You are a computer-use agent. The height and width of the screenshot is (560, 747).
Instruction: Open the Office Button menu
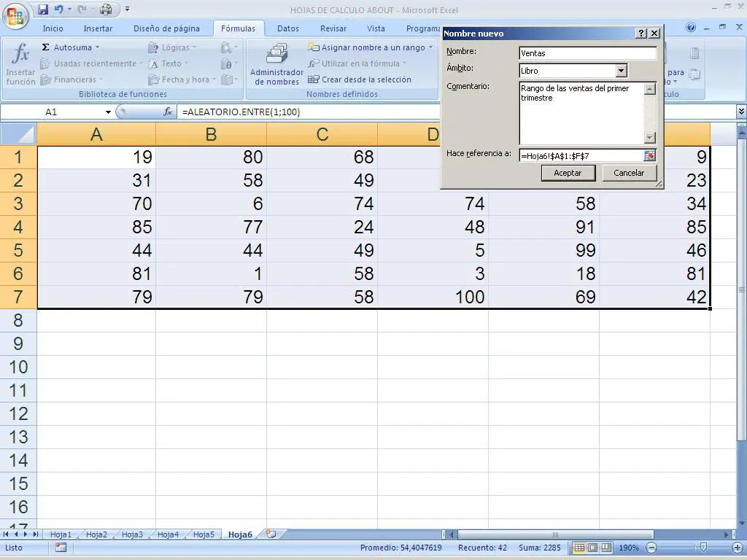(15, 16)
